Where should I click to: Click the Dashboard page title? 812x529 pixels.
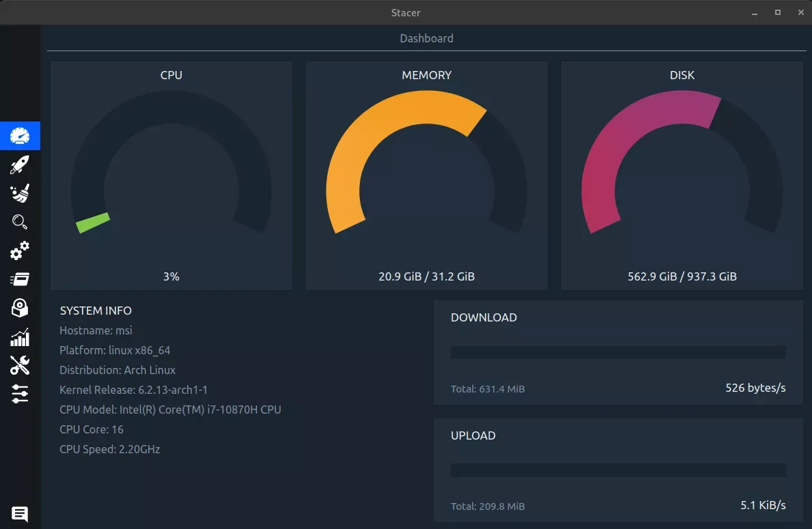click(x=427, y=38)
